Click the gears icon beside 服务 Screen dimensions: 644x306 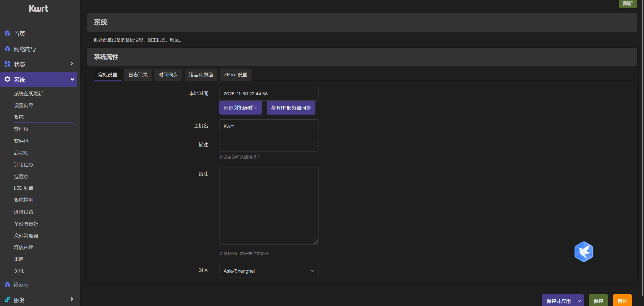7,300
